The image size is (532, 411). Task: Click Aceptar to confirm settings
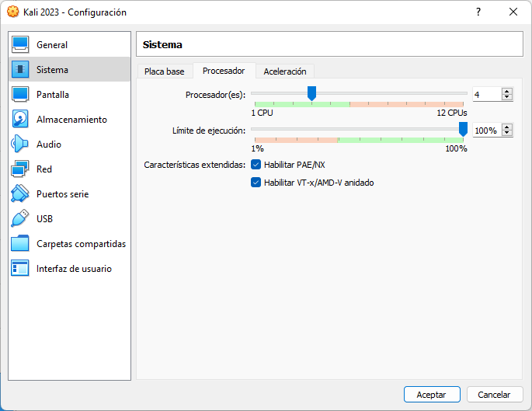coord(432,395)
